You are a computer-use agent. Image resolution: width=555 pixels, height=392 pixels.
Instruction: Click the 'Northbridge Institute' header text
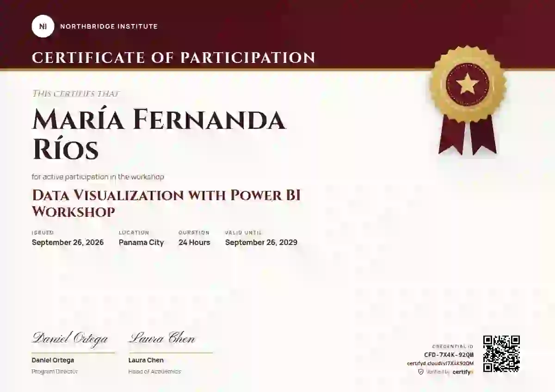pos(109,26)
